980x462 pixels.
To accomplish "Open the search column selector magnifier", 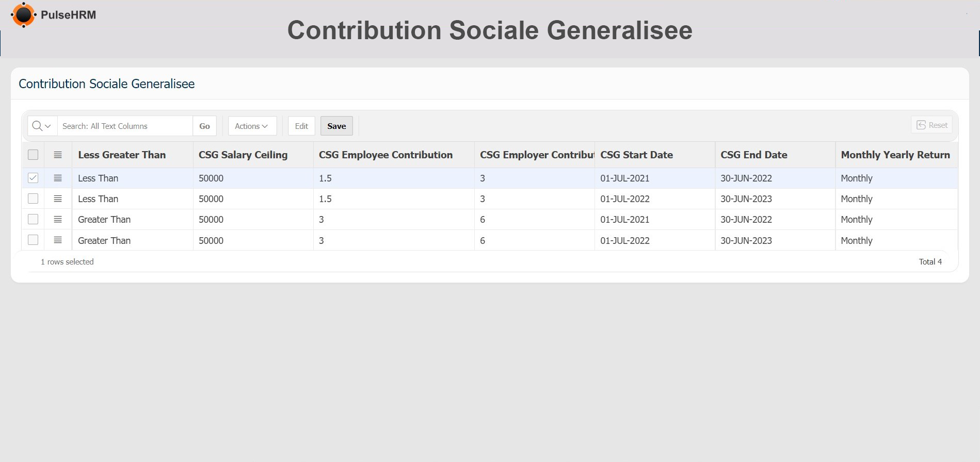I will (x=42, y=126).
